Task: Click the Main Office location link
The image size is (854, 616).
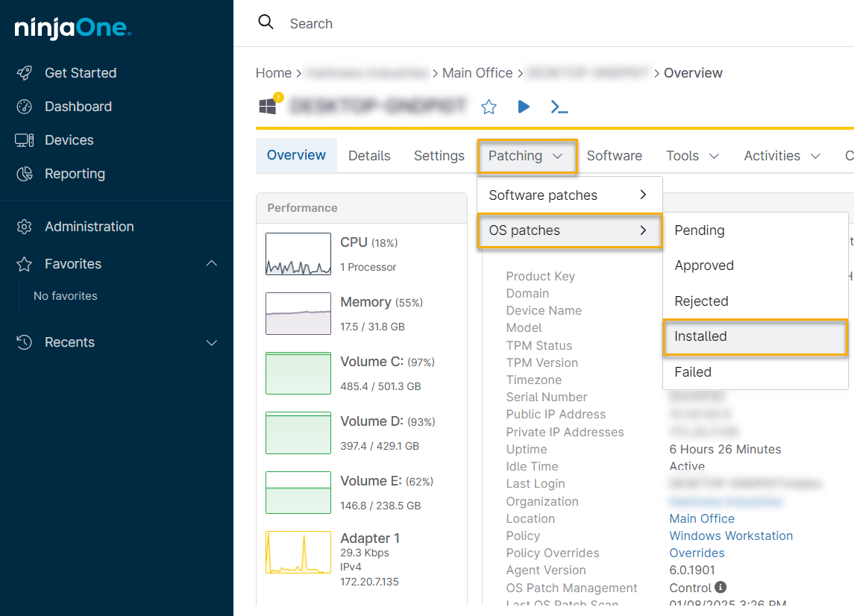Action: (702, 518)
